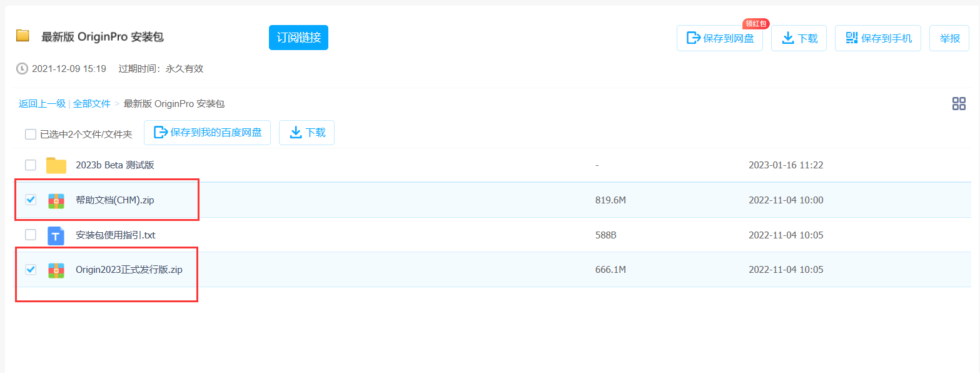Click the clock icon next to 2021-12-09
This screenshot has height=373, width=980.
pos(22,68)
